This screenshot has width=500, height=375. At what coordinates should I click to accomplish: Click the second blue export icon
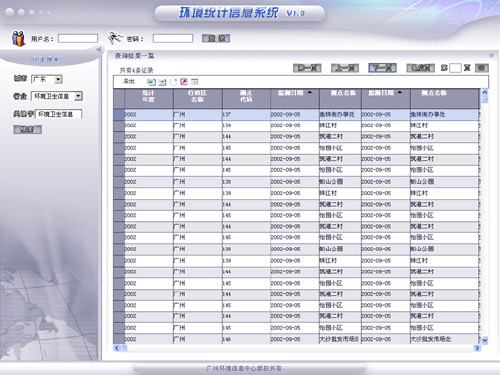162,82
